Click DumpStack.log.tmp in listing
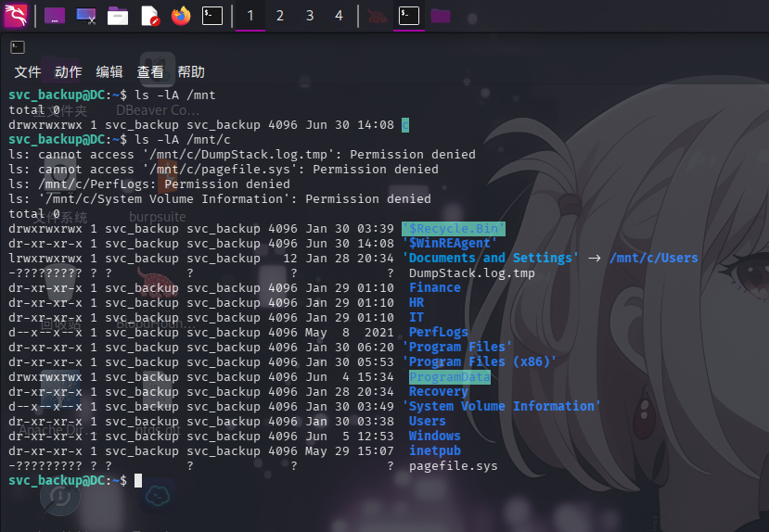 (472, 273)
